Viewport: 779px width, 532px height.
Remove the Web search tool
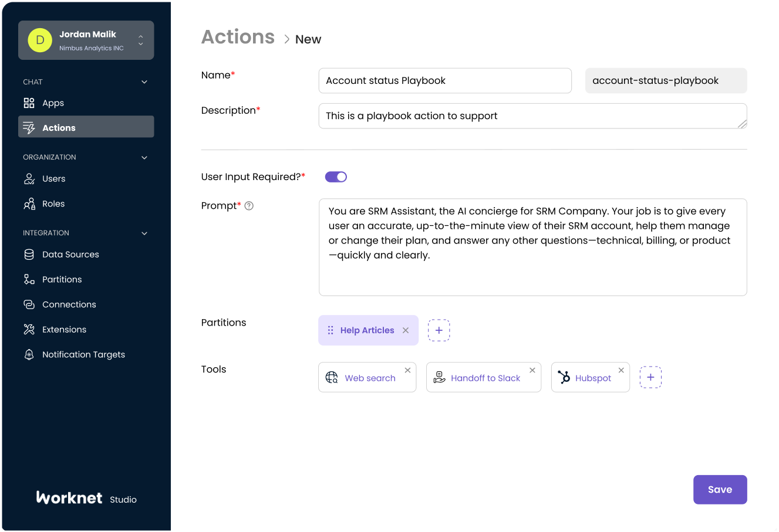pyautogui.click(x=407, y=370)
